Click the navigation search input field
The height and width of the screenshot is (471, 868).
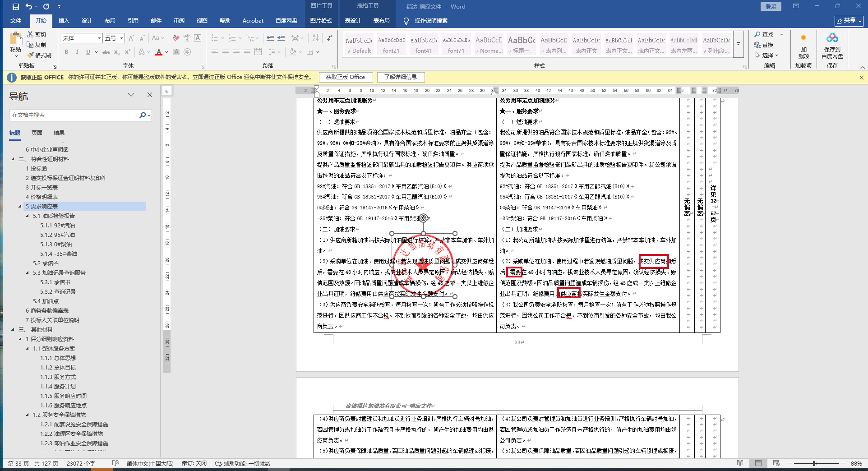coord(74,115)
